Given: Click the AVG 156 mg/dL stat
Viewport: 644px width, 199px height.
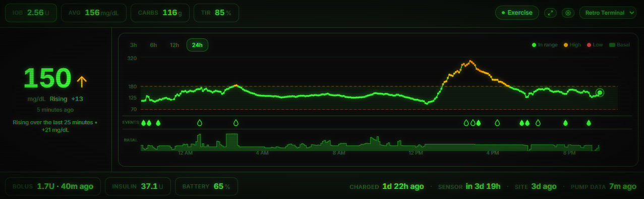Looking at the screenshot, I should tap(94, 13).
